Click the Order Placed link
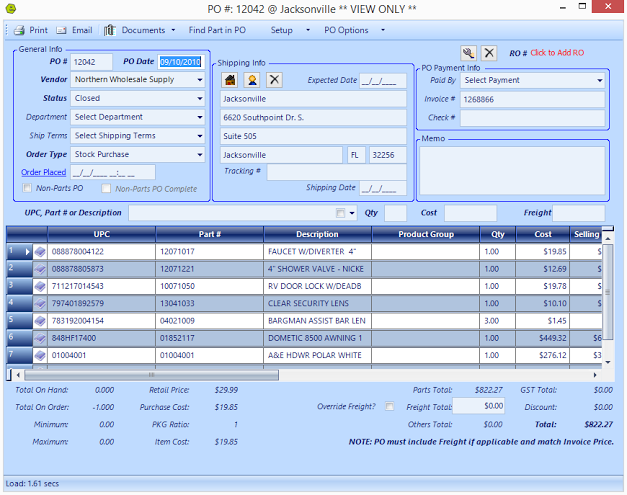This screenshot has width=627, height=495. click(x=42, y=172)
